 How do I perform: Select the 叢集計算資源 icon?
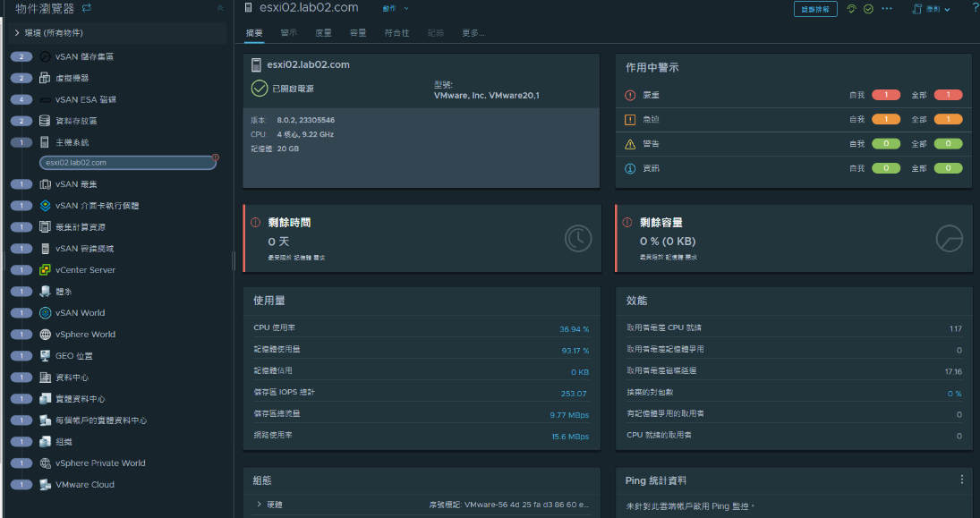coord(45,227)
